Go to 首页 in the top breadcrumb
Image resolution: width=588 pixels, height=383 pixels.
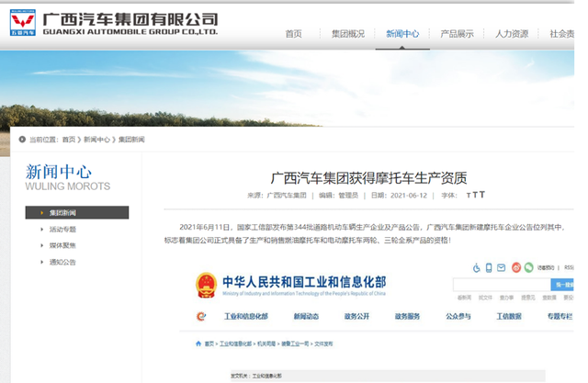[69, 140]
